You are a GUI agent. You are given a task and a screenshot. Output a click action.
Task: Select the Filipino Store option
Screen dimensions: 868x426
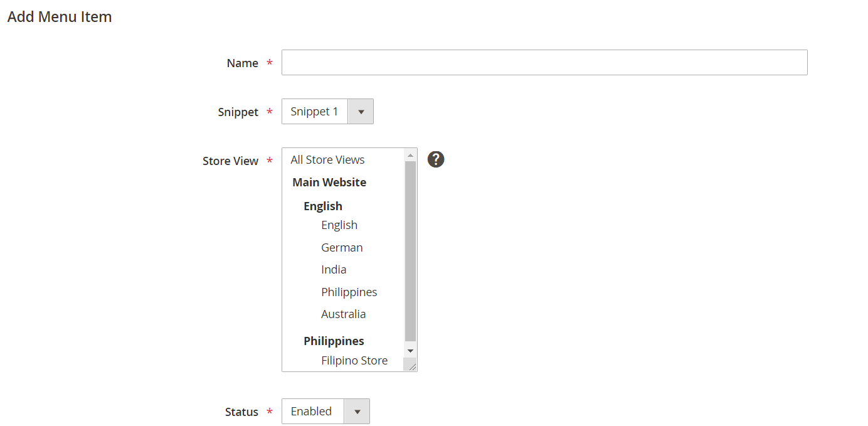pos(354,360)
